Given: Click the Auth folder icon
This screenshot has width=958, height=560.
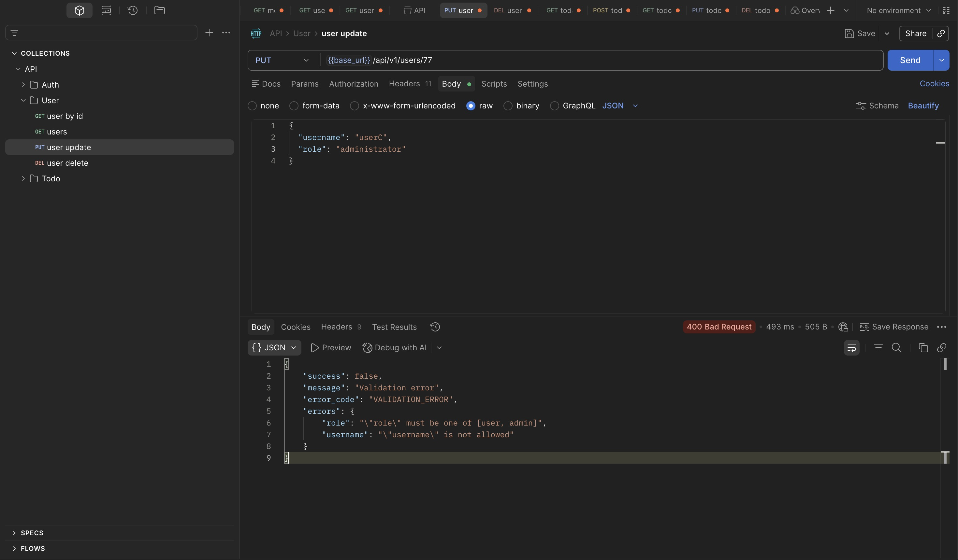Looking at the screenshot, I should coord(34,85).
